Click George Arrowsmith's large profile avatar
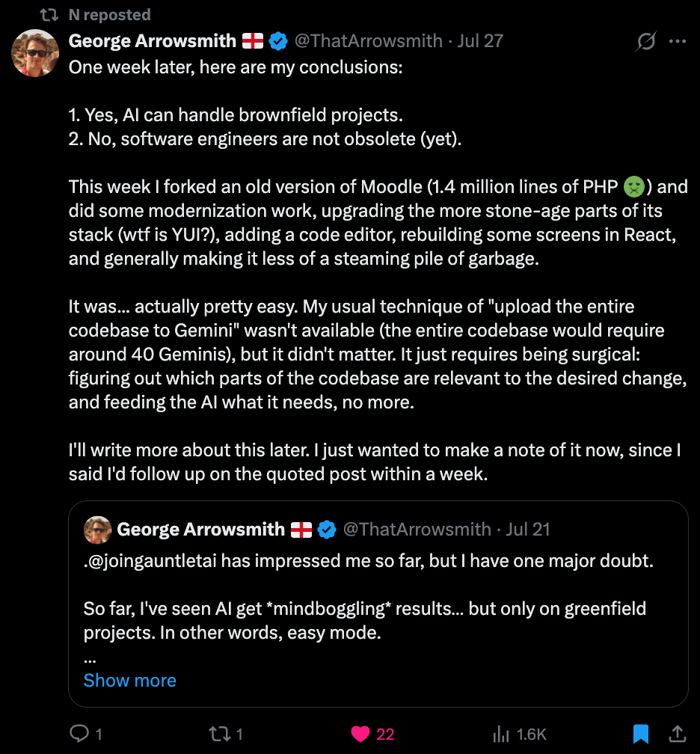 pyautogui.click(x=35, y=53)
